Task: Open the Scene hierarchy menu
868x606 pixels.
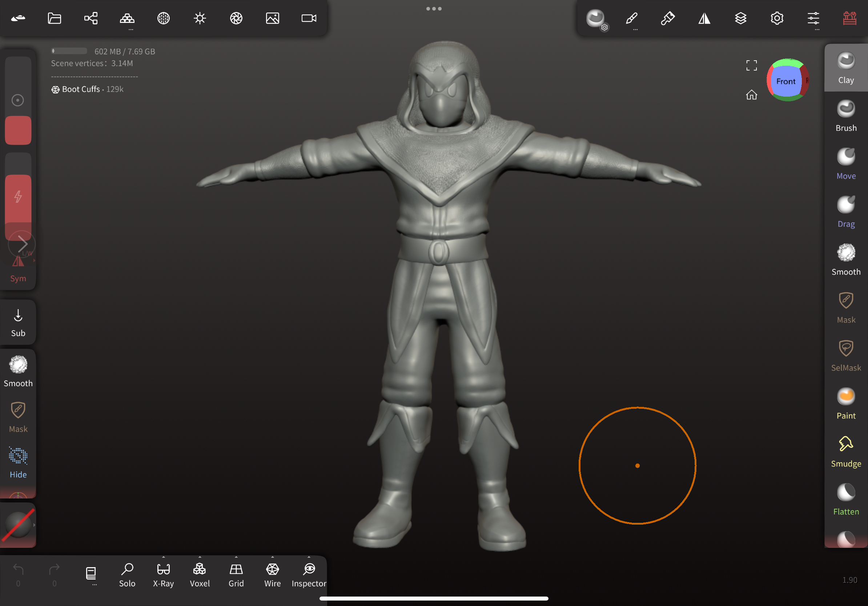Action: pyautogui.click(x=91, y=18)
